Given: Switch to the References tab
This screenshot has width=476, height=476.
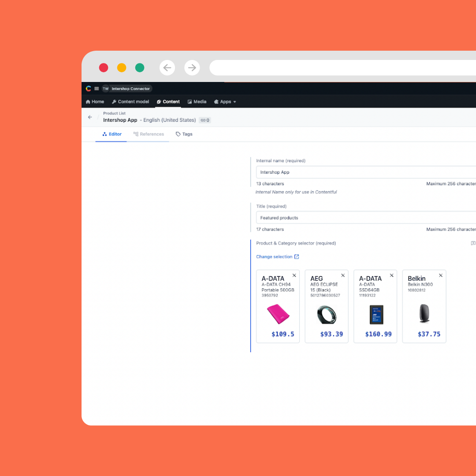Looking at the screenshot, I should (x=149, y=134).
